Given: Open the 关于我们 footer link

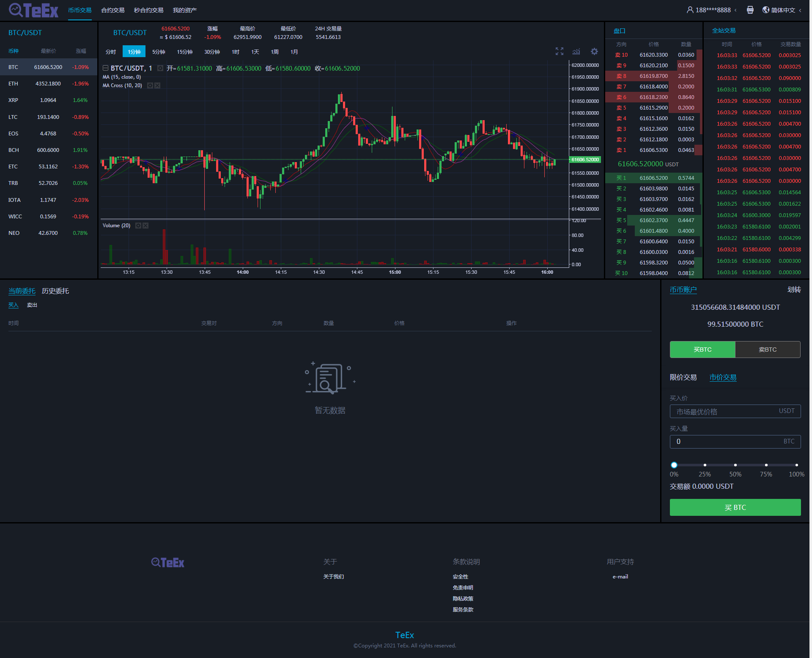Looking at the screenshot, I should pos(333,577).
